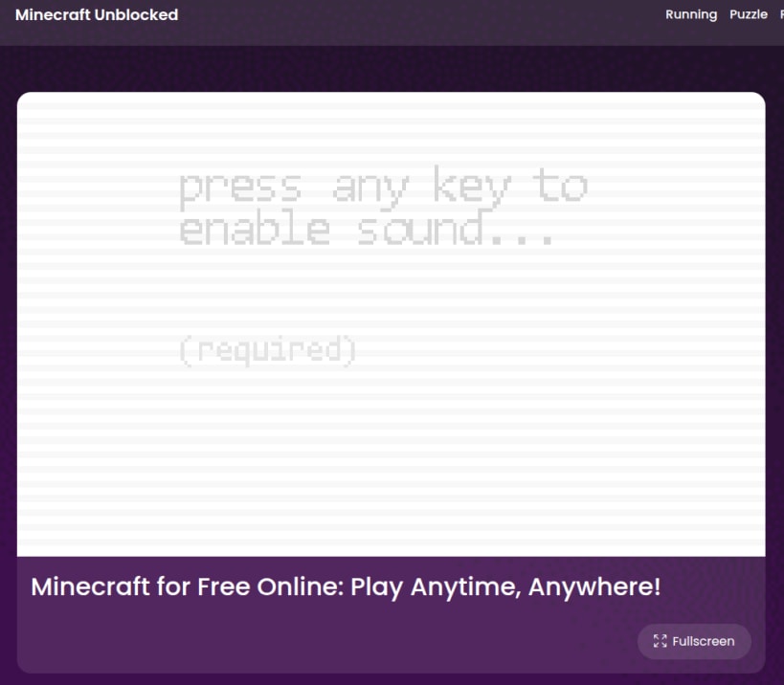Click the 'press any key to' text

(384, 188)
